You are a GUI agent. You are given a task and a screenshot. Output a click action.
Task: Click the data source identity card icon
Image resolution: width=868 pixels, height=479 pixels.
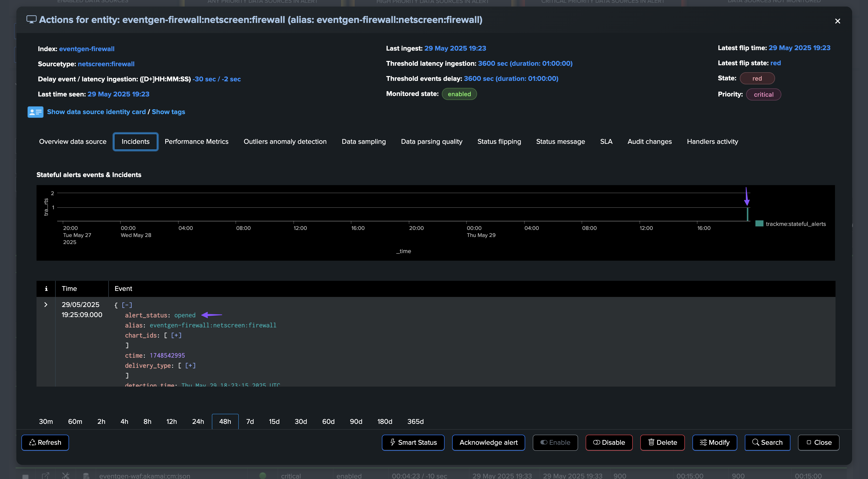(35, 112)
